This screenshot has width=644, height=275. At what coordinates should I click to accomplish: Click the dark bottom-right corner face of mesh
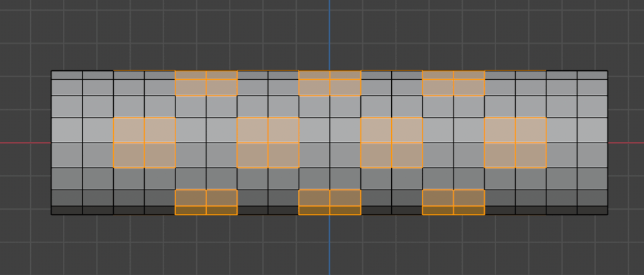[592, 210]
